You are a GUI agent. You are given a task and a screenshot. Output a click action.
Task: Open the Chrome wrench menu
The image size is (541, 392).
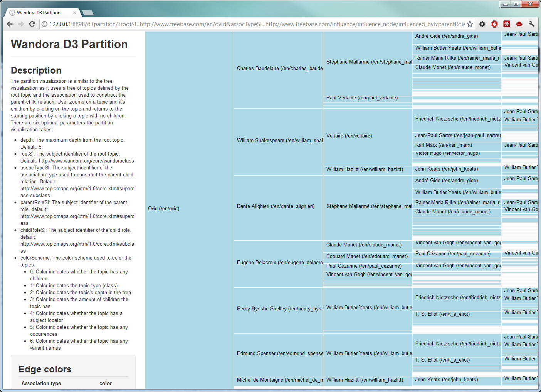531,24
